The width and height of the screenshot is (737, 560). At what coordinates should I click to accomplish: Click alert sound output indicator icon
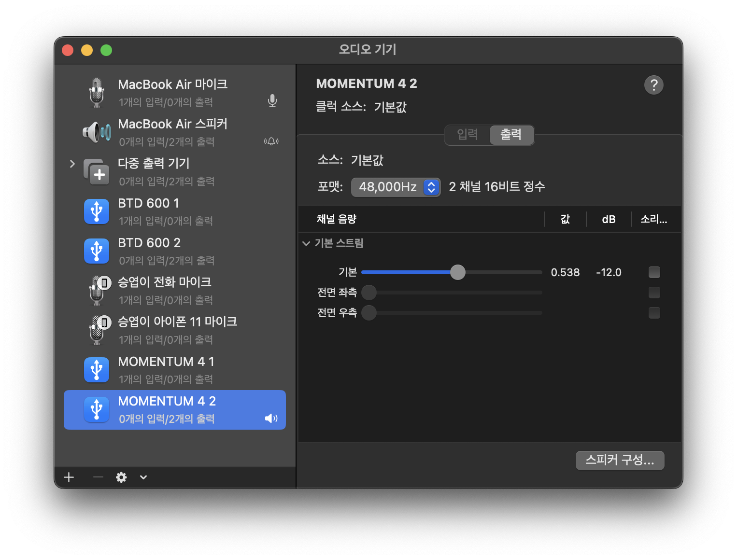pyautogui.click(x=271, y=141)
